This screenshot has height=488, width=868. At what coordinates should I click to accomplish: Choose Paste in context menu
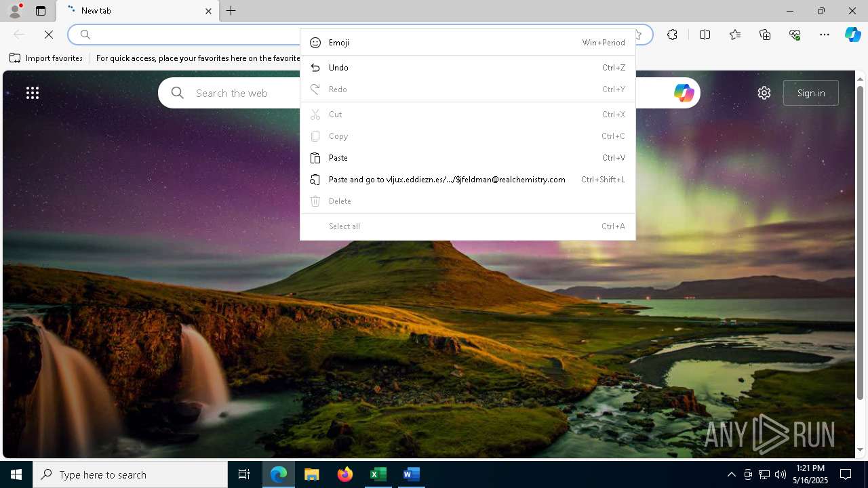point(468,158)
